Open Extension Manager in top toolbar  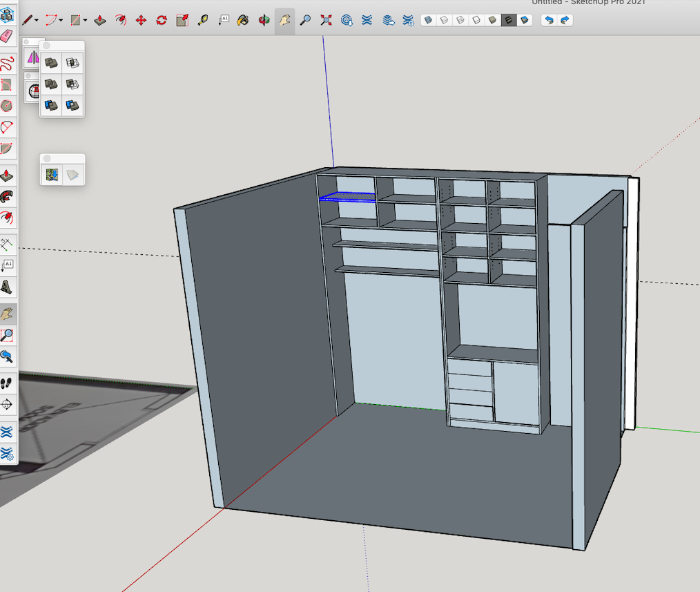(x=408, y=20)
